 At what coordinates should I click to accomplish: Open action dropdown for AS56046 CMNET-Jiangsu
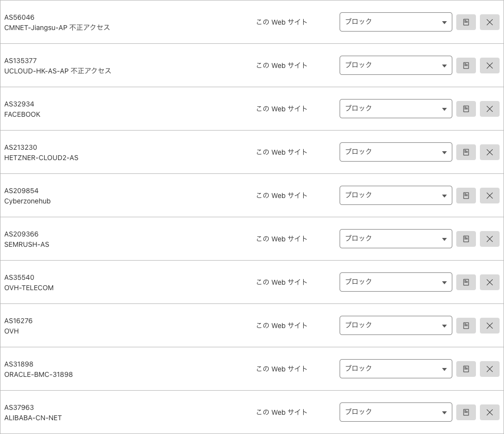(395, 22)
